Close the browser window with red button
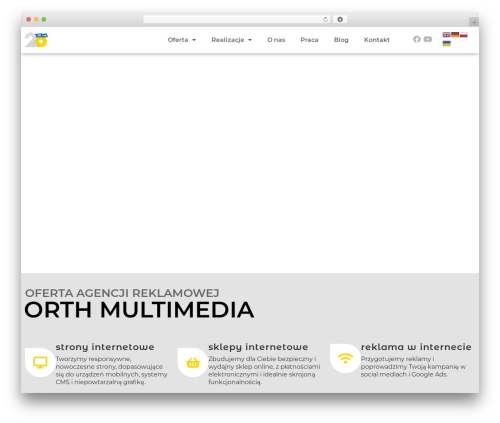 pyautogui.click(x=29, y=19)
